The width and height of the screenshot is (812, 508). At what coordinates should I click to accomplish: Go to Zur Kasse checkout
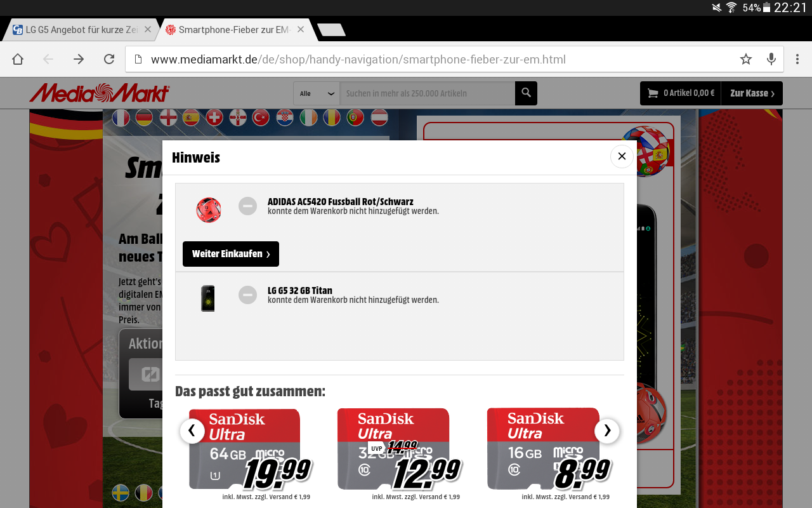[752, 93]
